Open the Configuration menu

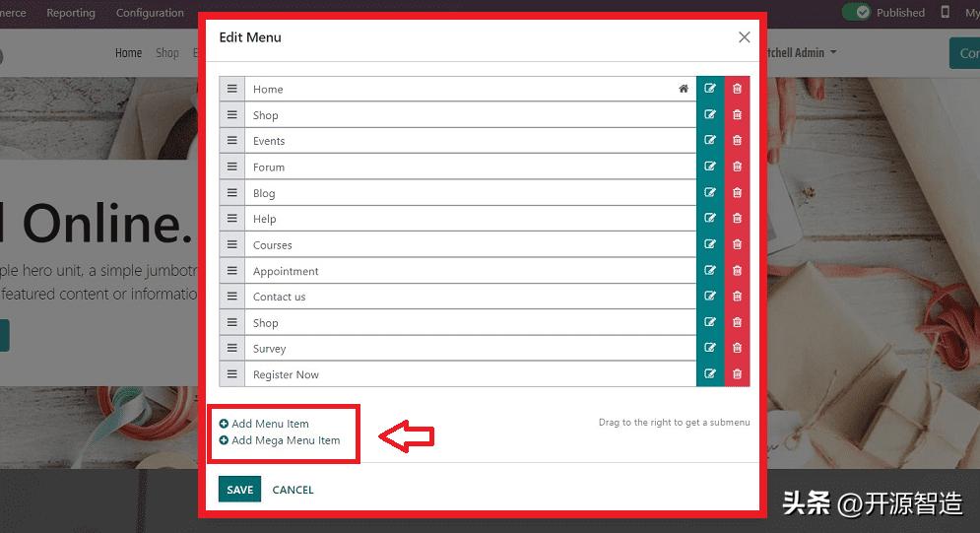(x=150, y=13)
